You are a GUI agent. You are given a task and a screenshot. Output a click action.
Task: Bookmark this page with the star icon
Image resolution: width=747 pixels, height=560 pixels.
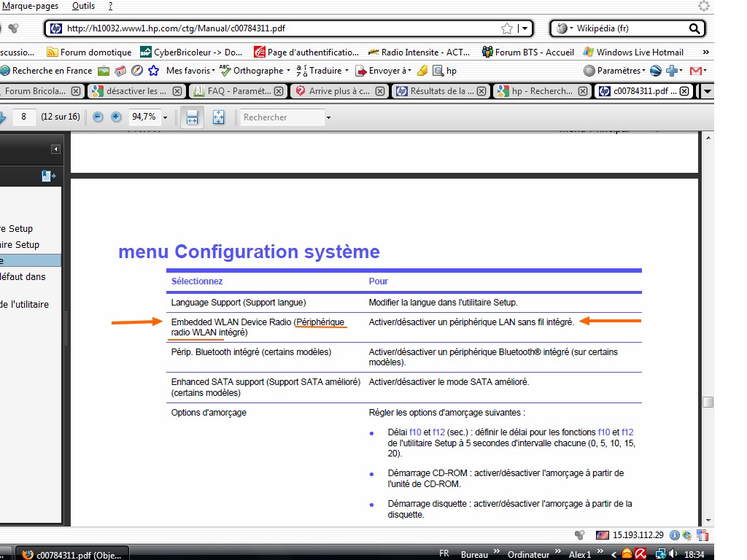tap(507, 28)
